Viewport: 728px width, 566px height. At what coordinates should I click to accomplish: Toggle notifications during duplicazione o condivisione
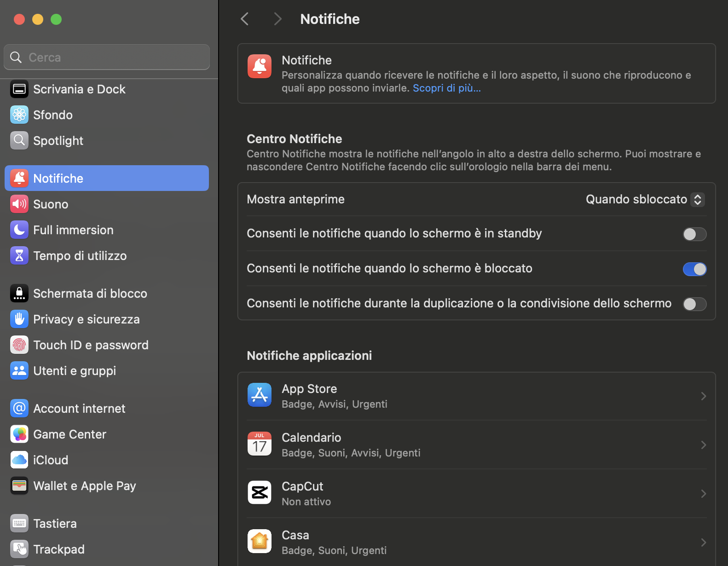(x=694, y=304)
